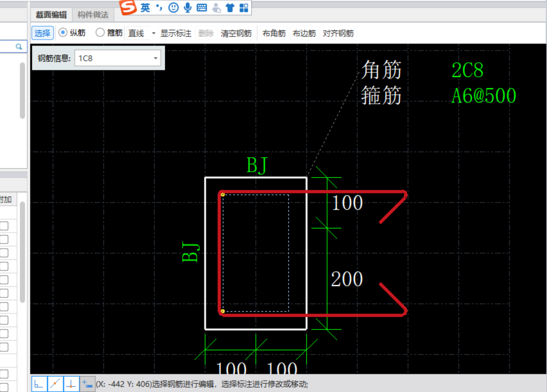Click the Sogou input method logo

[x=128, y=7]
